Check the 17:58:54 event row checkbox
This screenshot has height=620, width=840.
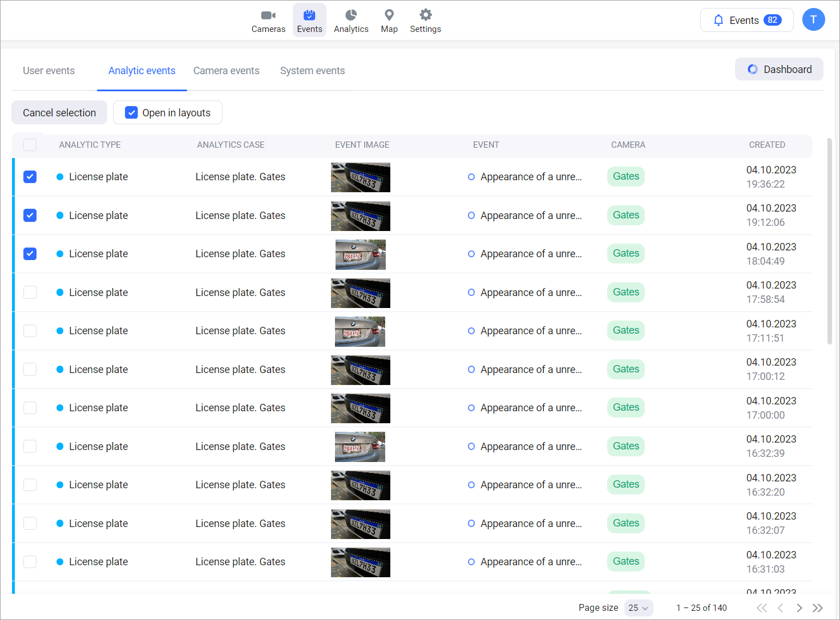tap(30, 293)
